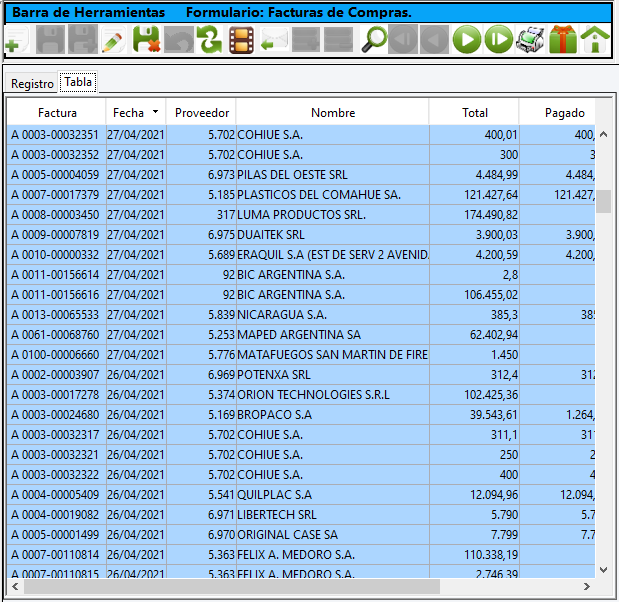Viewport: 619px width, 602px height.
Task: Click BROPACO S.A name cell
Action: [x=333, y=415]
